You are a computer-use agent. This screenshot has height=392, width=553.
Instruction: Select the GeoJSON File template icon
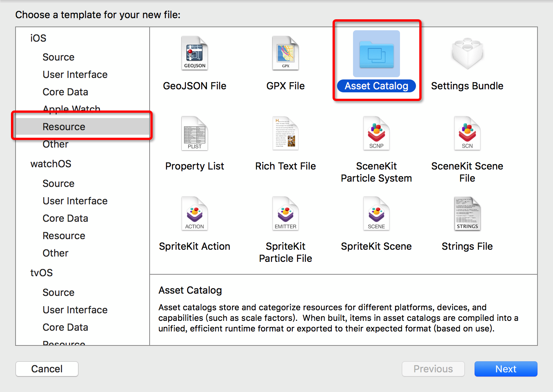[x=195, y=53]
